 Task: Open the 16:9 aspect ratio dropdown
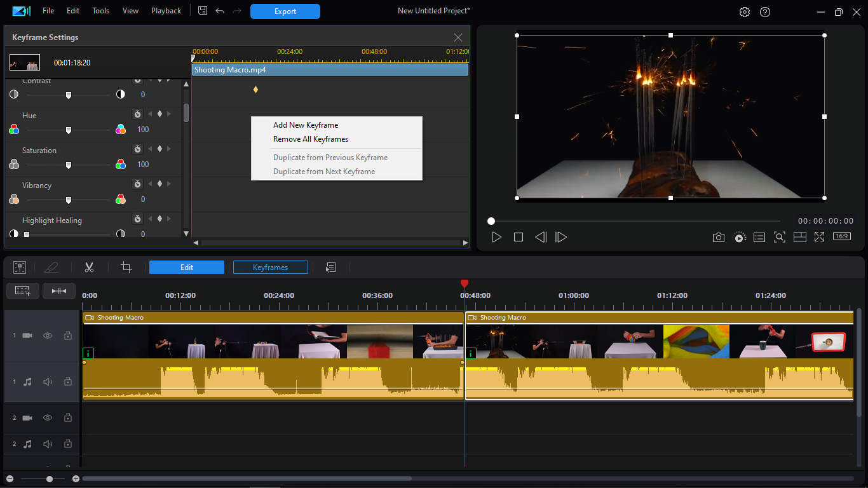pos(841,236)
